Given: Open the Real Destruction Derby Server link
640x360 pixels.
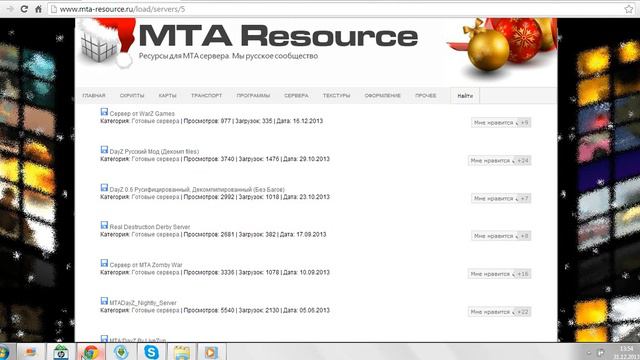Looking at the screenshot, I should click(150, 227).
